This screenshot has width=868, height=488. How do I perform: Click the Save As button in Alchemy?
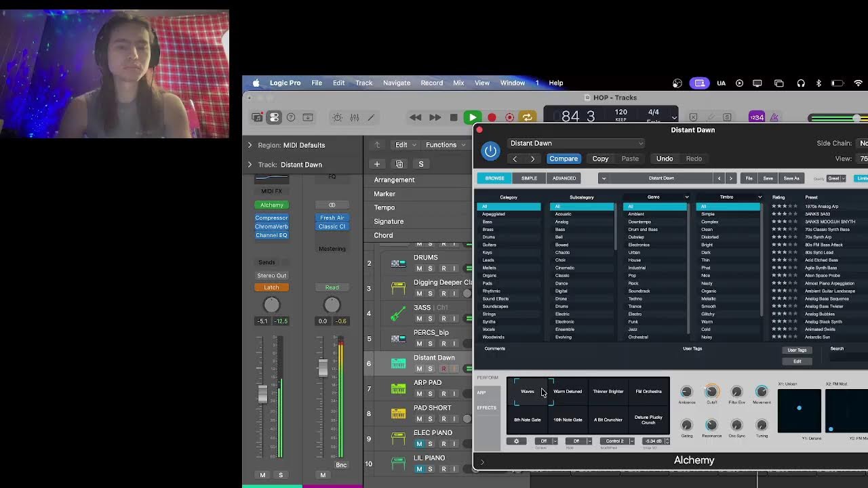tap(791, 178)
